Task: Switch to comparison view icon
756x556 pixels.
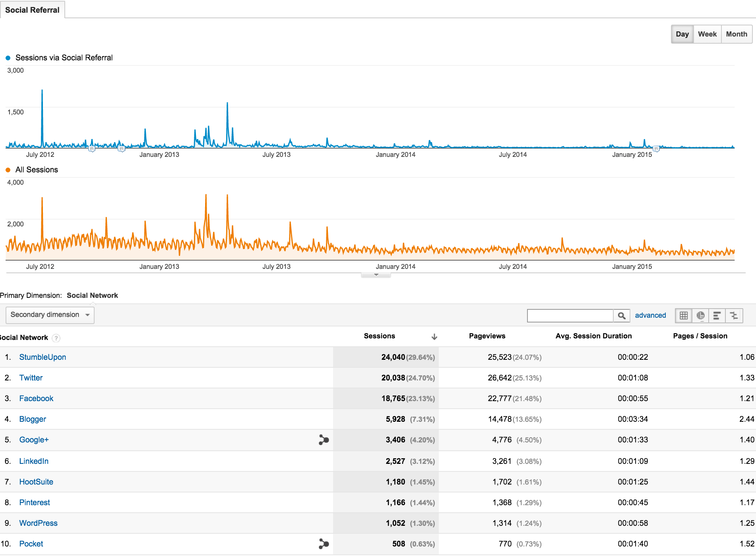Action: 734,316
